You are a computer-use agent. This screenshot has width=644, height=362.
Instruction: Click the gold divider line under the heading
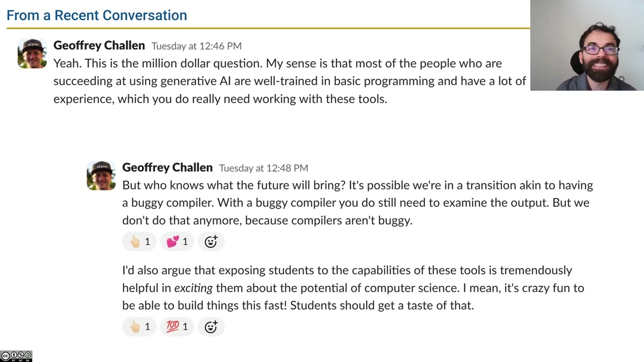(267, 28)
